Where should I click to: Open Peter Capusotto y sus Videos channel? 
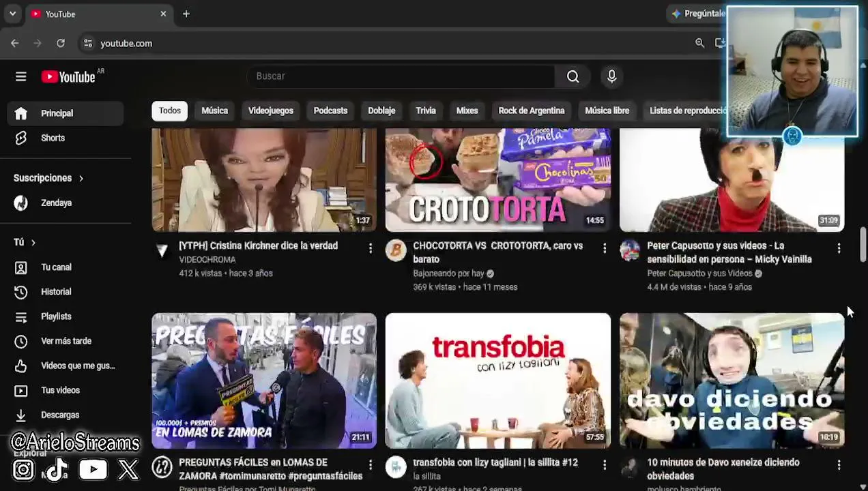[x=699, y=273]
